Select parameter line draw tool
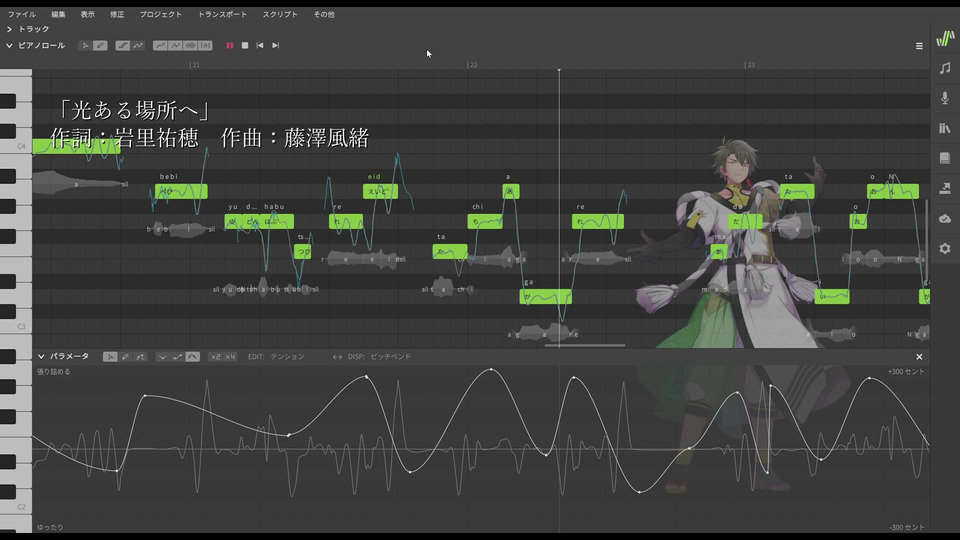This screenshot has height=540, width=960. pyautogui.click(x=140, y=356)
